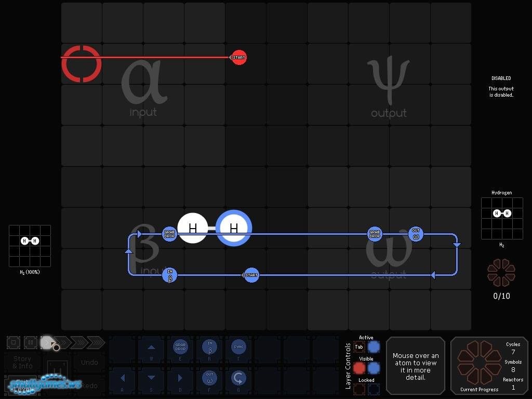532x399 pixels.
Task: Select the left arrow direction tile
Action: click(x=123, y=377)
